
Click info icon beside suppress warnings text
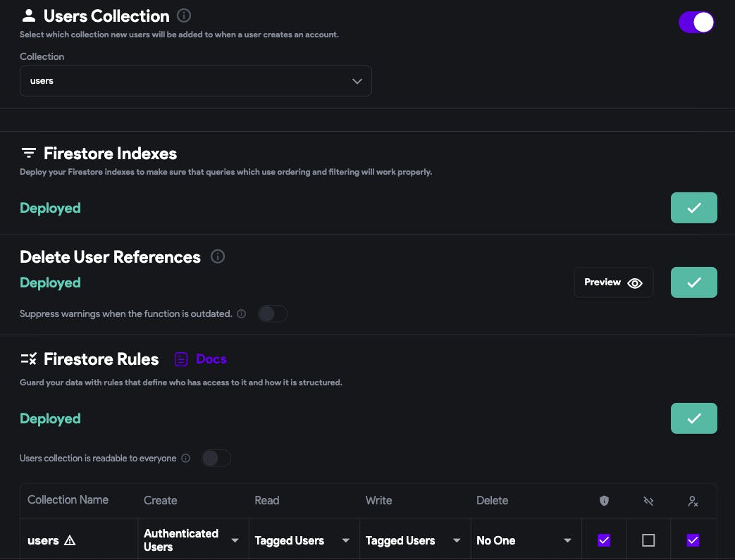(x=242, y=313)
